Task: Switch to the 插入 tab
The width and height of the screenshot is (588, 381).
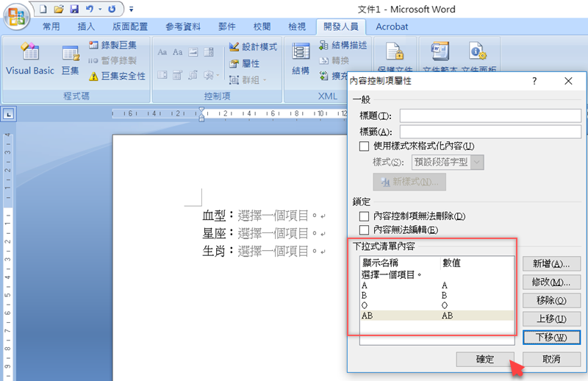Action: pos(86,26)
